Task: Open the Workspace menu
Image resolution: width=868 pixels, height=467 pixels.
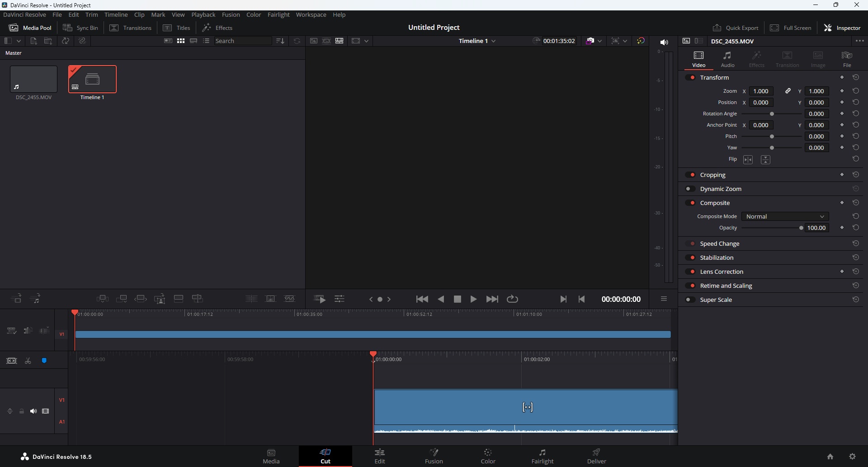Action: coord(311,15)
